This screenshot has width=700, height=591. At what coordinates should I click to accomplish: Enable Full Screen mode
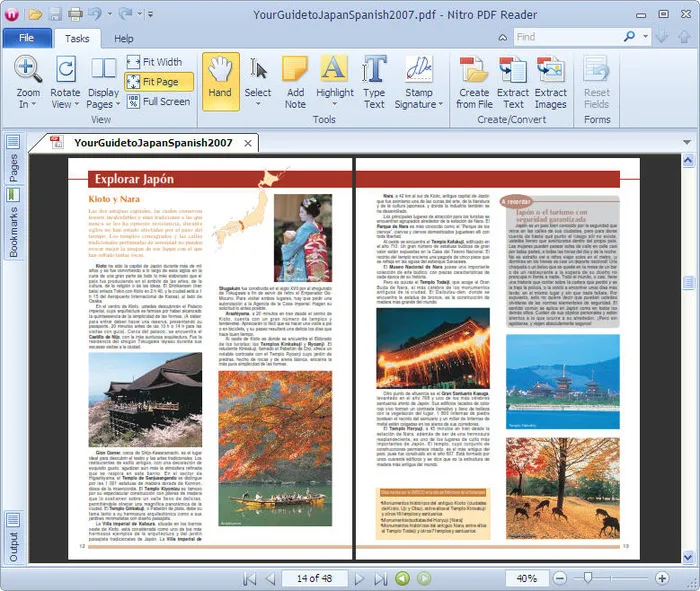[x=158, y=101]
